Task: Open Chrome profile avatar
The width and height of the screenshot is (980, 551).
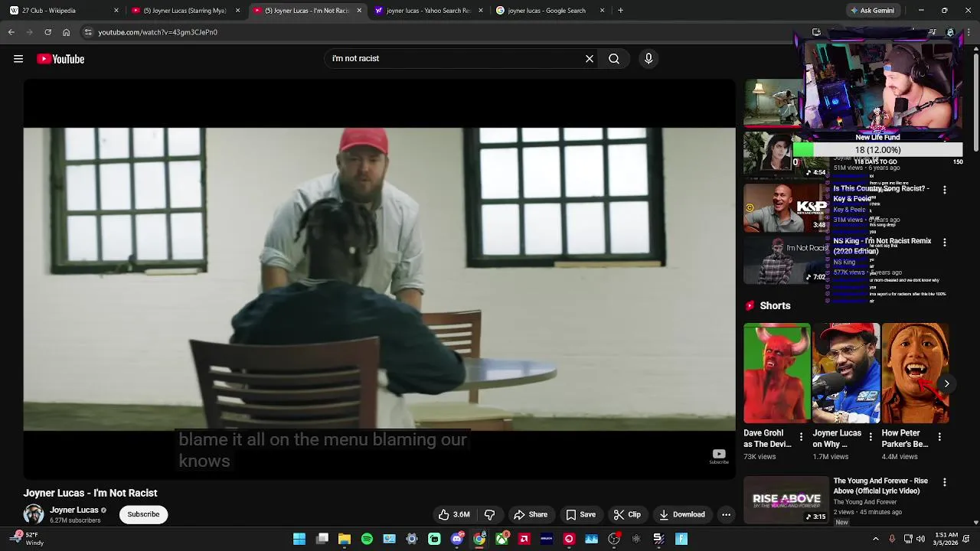Action: [x=950, y=32]
